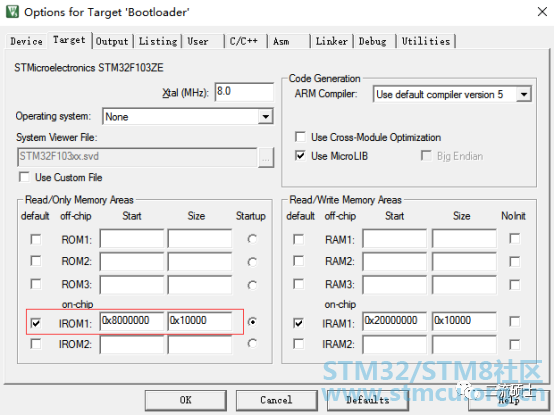
Task: Check the RAM2 default checkbox
Action: 299,261
